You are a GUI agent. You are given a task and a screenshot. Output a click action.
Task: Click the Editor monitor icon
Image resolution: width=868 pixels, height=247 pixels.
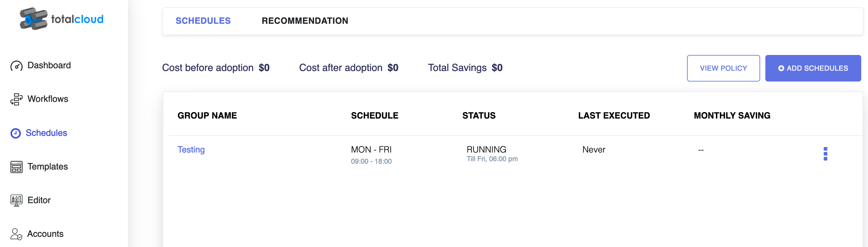[x=16, y=200]
